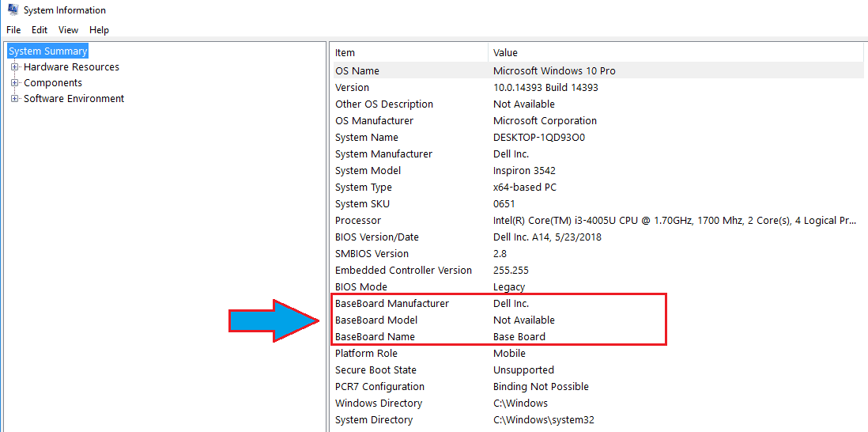Click the Secure Boot State row
The width and height of the screenshot is (868, 432).
tap(376, 370)
